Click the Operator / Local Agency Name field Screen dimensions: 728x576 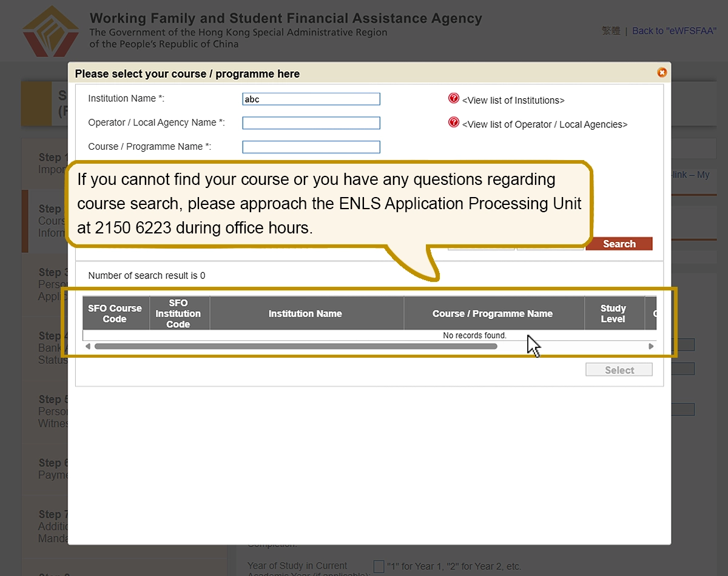tap(311, 123)
